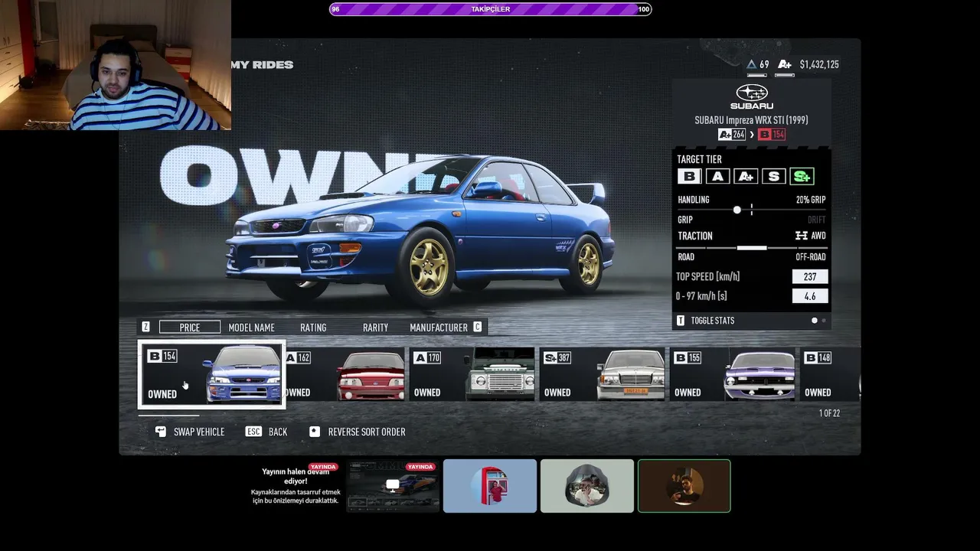980x551 pixels.
Task: Sort cars by Manufacturer
Action: [x=439, y=328]
